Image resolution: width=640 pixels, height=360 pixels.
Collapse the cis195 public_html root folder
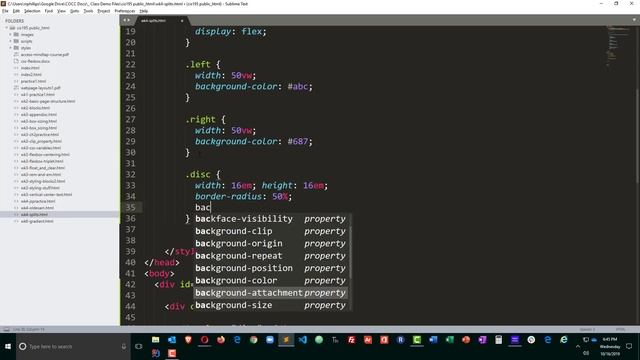7,28
